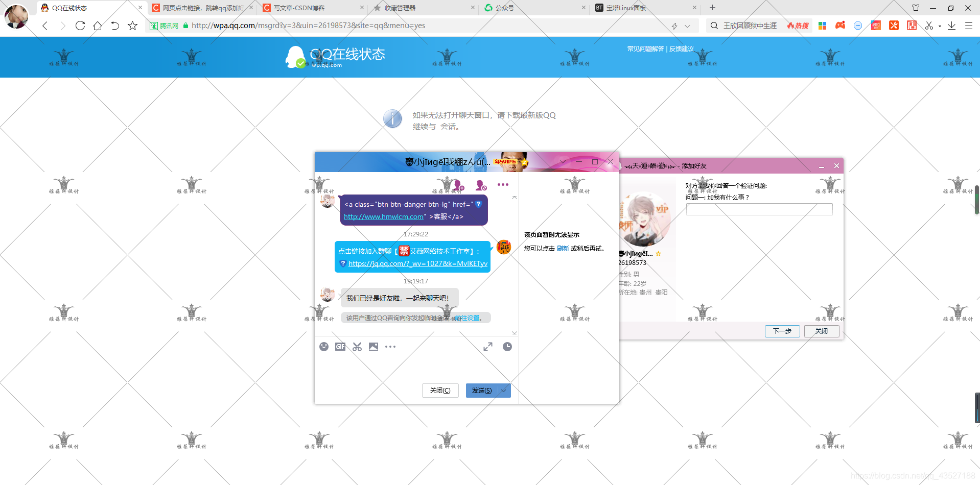Click the lightning speed-mode icon in address bar
This screenshot has height=485, width=980.
[674, 26]
